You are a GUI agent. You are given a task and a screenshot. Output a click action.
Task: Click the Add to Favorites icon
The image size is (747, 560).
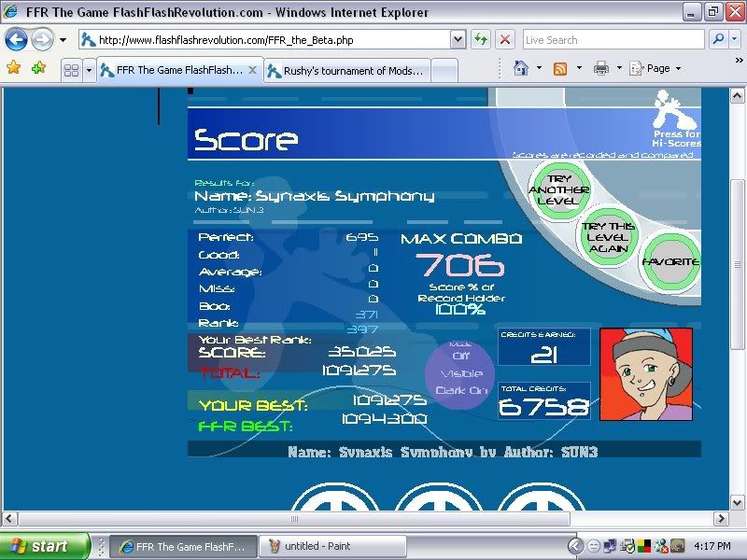click(x=38, y=69)
